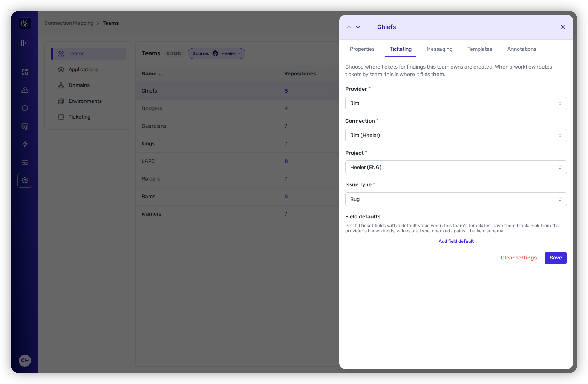
Task: Select Applications in the left navigation
Action: (x=89, y=70)
